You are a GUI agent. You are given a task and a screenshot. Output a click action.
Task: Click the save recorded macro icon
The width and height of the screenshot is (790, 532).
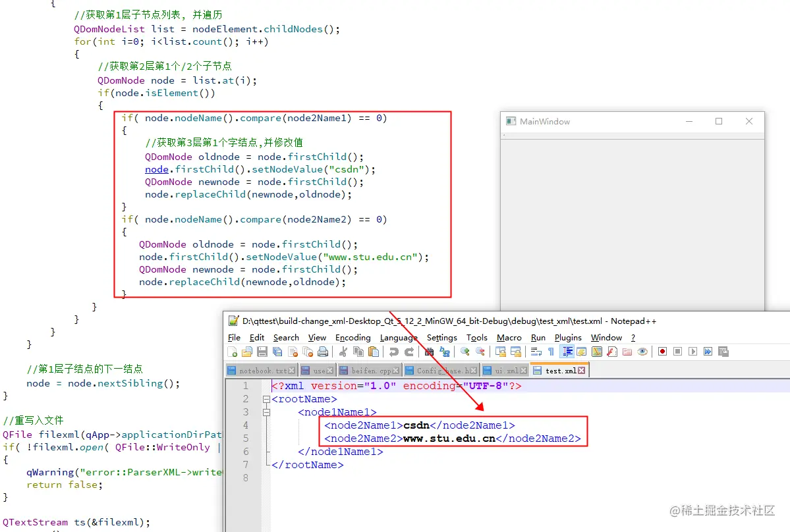pyautogui.click(x=723, y=352)
